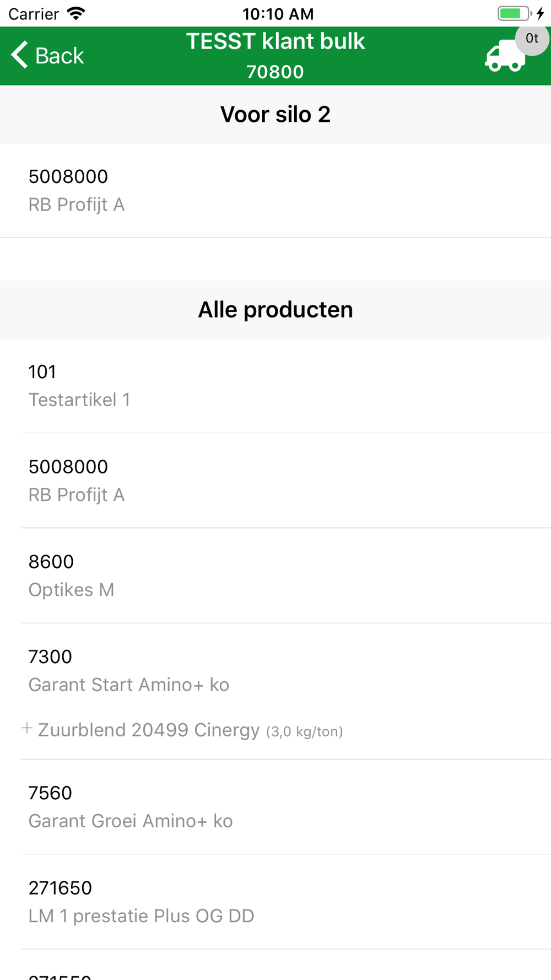Tap the back chevron arrow
The height and width of the screenshot is (980, 551).
[19, 55]
